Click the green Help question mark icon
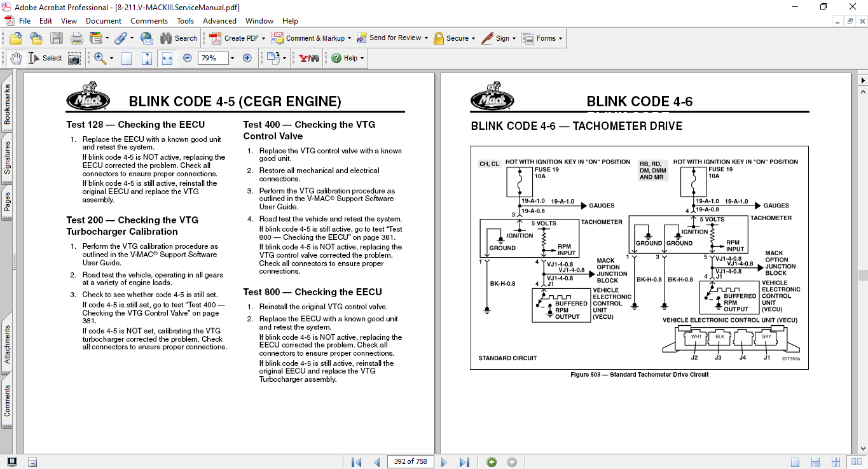 click(x=336, y=58)
